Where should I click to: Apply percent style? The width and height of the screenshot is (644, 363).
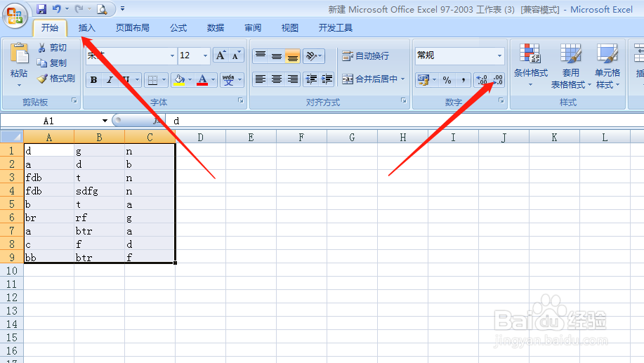point(447,79)
